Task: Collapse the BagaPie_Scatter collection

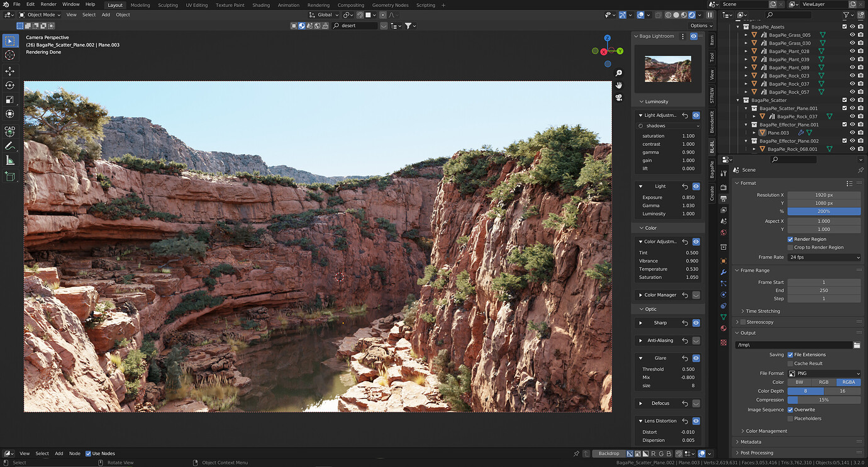Action: [738, 100]
